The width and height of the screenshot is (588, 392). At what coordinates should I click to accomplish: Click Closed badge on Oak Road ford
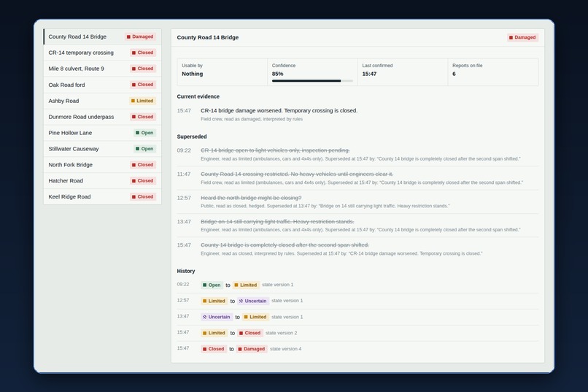pos(142,85)
